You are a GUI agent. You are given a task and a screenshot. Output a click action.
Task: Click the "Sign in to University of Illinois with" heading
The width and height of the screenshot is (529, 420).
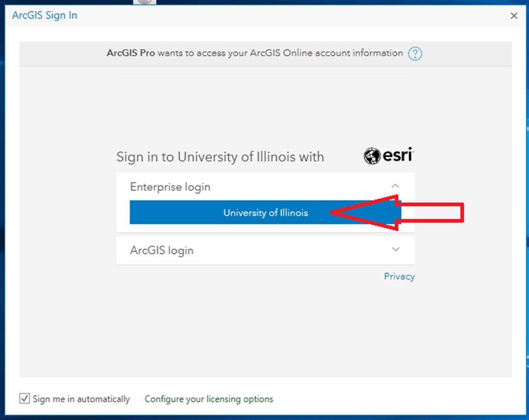click(x=220, y=157)
